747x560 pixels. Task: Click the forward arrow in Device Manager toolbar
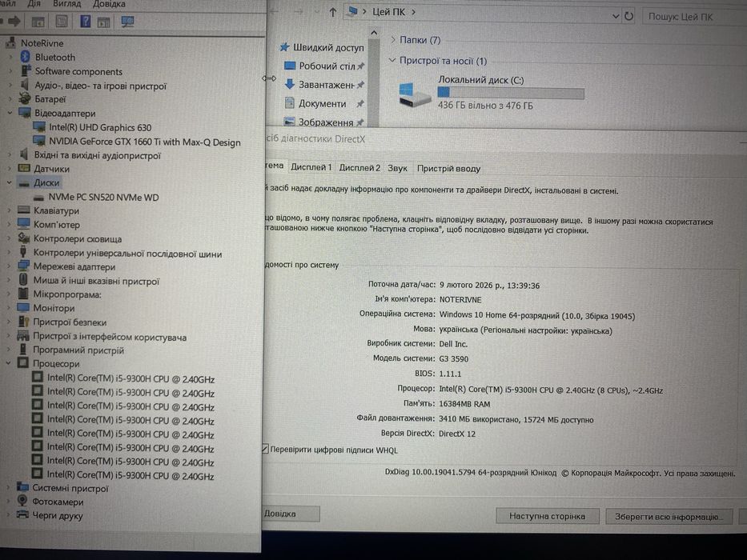[x=14, y=21]
